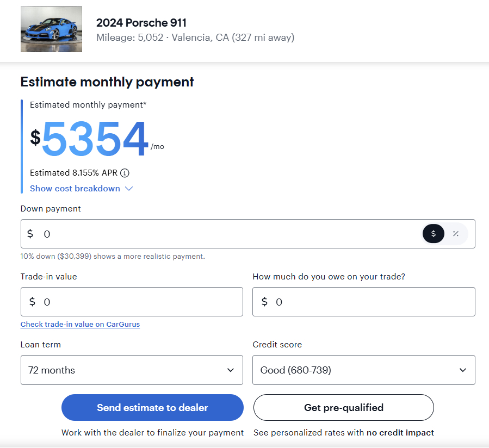Click the chevron beside Show cost breakdown
Viewport: 489px width, 448px height.
129,189
